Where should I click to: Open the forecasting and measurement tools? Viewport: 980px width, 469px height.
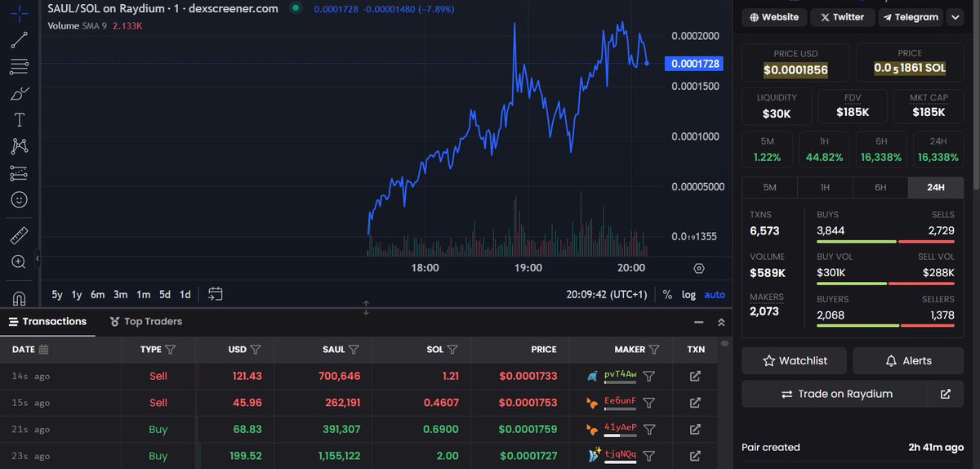pos(19,173)
